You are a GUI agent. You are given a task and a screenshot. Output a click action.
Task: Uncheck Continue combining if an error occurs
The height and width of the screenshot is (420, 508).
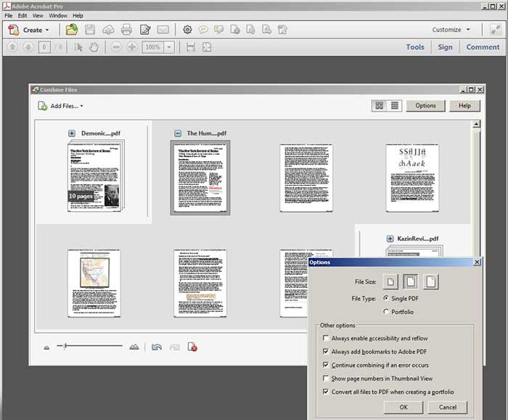coord(326,365)
